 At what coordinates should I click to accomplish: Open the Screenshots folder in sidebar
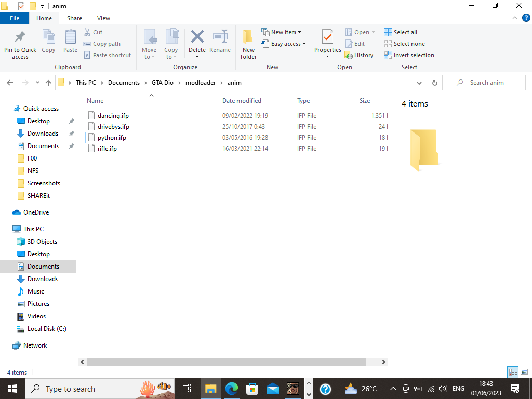(44, 183)
